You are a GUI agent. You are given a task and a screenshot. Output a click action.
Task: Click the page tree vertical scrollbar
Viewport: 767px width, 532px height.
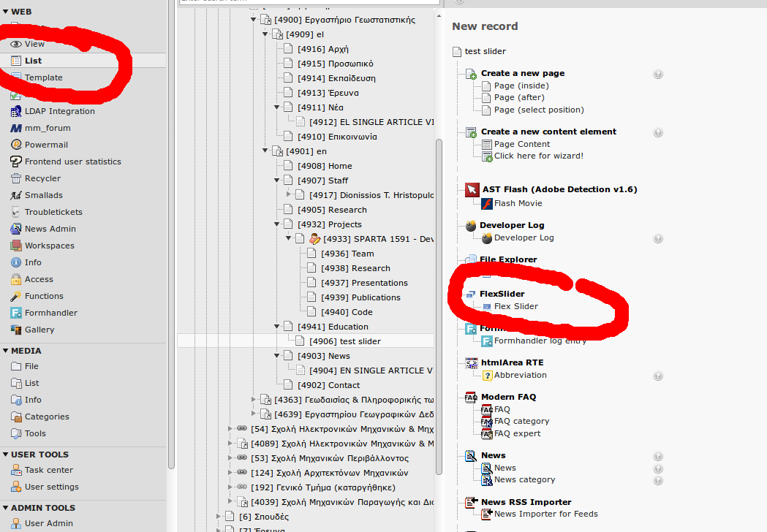(x=439, y=292)
